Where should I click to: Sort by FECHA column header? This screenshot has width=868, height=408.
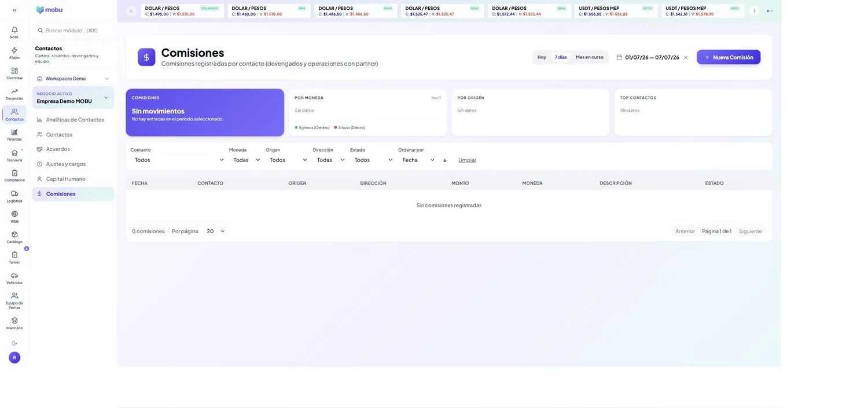tap(139, 183)
